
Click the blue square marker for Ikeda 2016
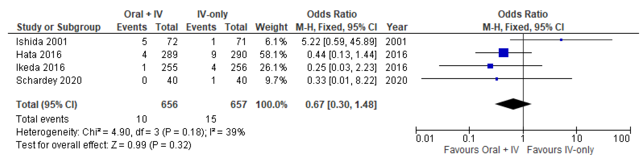(490, 66)
